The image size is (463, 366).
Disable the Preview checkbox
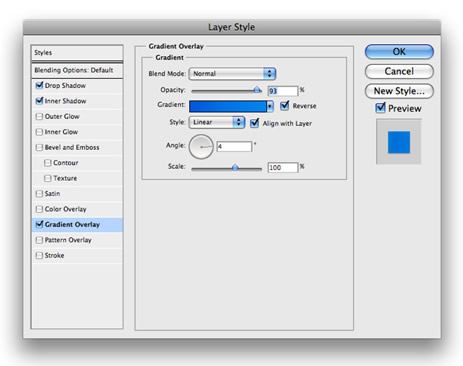pos(380,108)
